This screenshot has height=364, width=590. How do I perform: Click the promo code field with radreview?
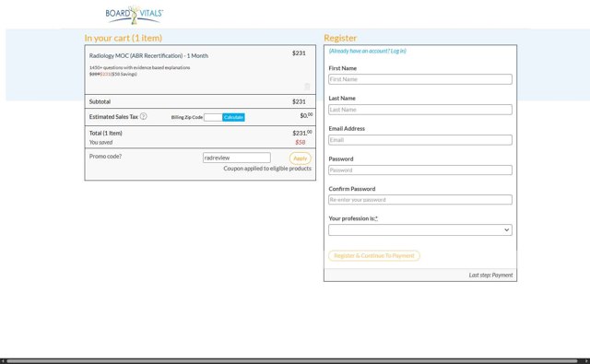coord(237,158)
